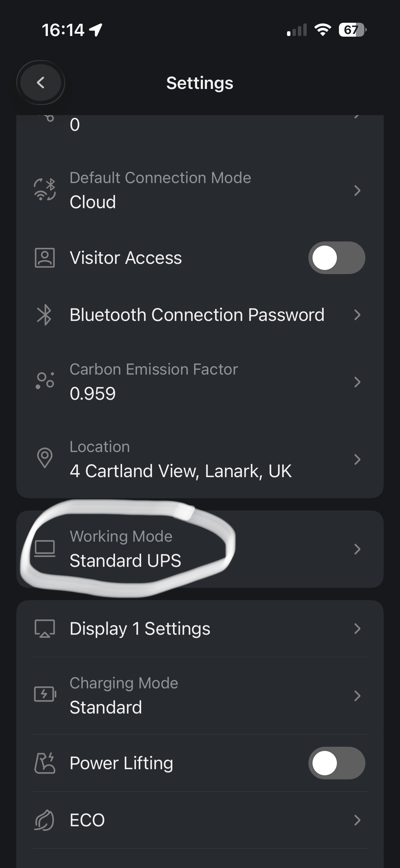This screenshot has width=400, height=868.
Task: Enable the Visitor Access toggle
Action: [x=336, y=258]
